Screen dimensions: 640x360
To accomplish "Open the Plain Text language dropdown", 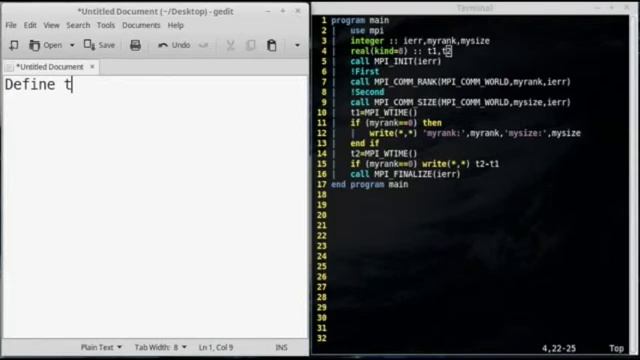I will click(101, 347).
